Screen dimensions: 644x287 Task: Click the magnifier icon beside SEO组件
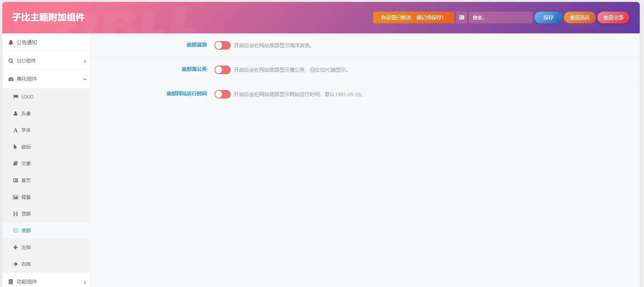click(x=11, y=61)
